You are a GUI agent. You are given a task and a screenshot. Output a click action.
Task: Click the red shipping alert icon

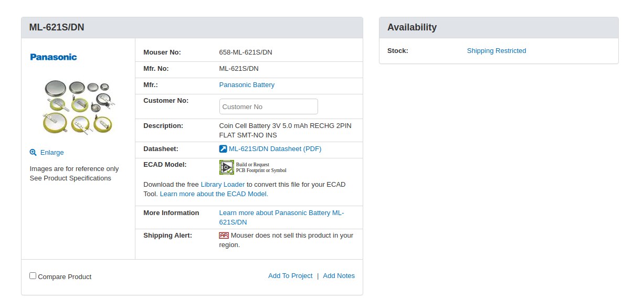tap(224, 236)
